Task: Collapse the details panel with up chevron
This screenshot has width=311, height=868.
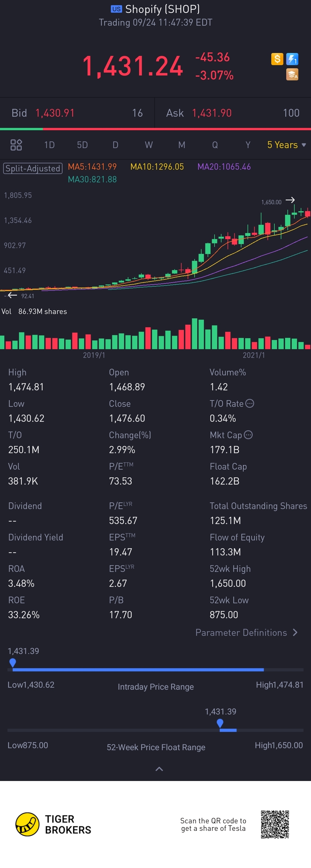Action: pyautogui.click(x=159, y=769)
